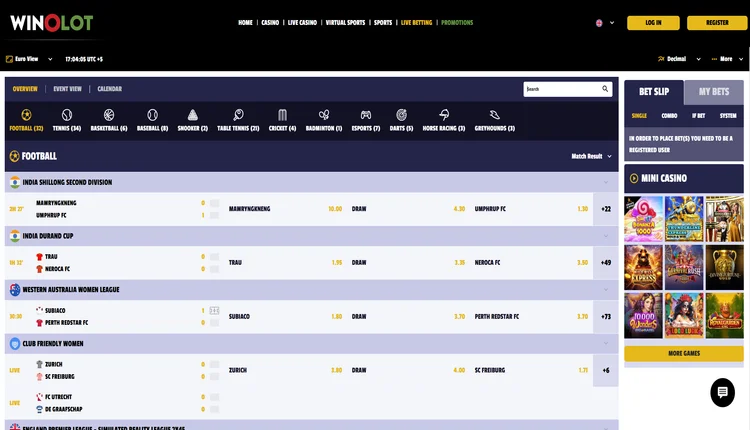Open the More options dropdown
Image resolution: width=750 pixels, height=430 pixels.
pos(728,59)
